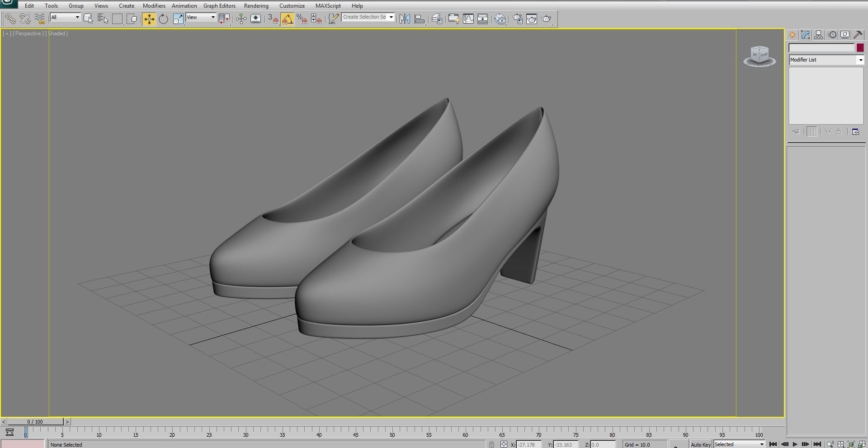Toggle Window/Crossing selection mode

pos(132,19)
